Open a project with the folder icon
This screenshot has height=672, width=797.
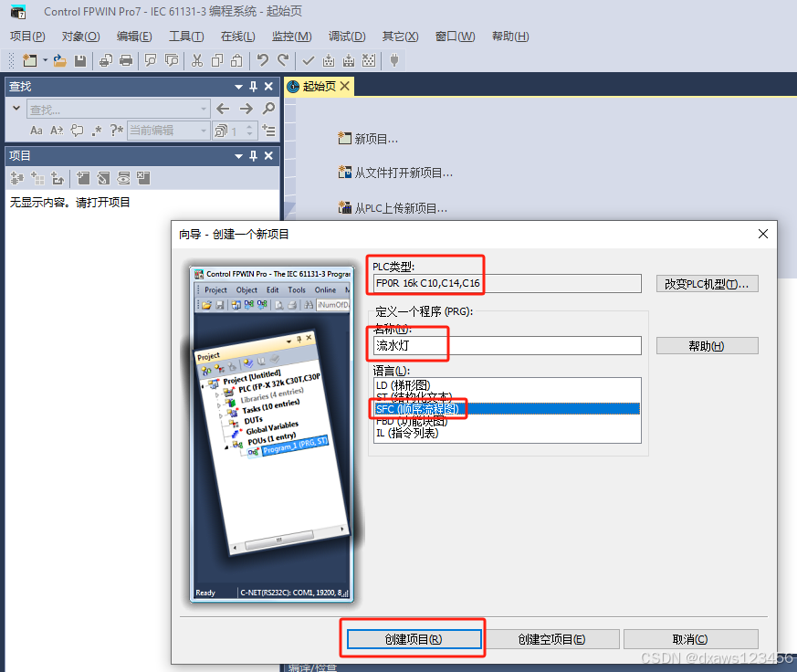[x=61, y=60]
